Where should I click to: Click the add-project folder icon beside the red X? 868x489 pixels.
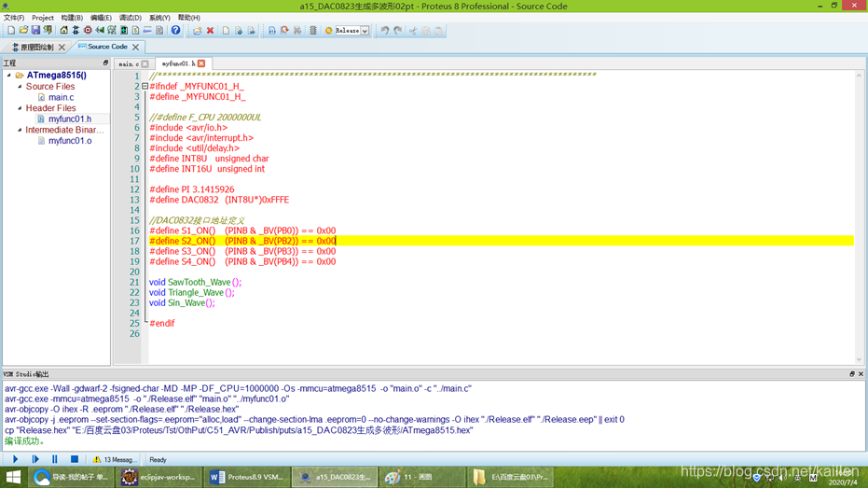click(x=198, y=31)
